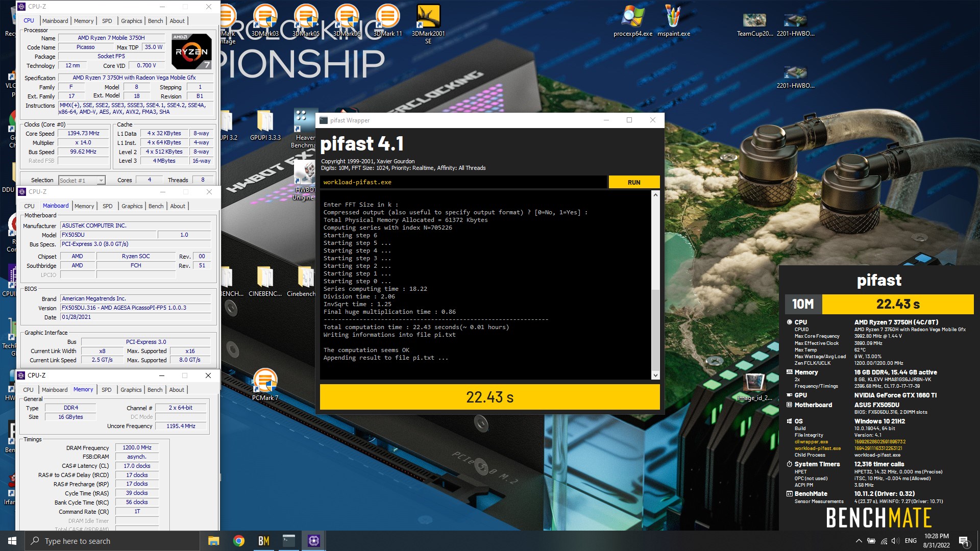Open the second 2201-HWBO... desktop file
980x551 pixels.
(795, 76)
